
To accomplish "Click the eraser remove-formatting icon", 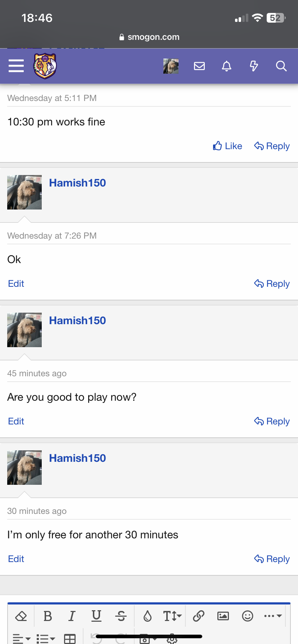I will (21, 616).
